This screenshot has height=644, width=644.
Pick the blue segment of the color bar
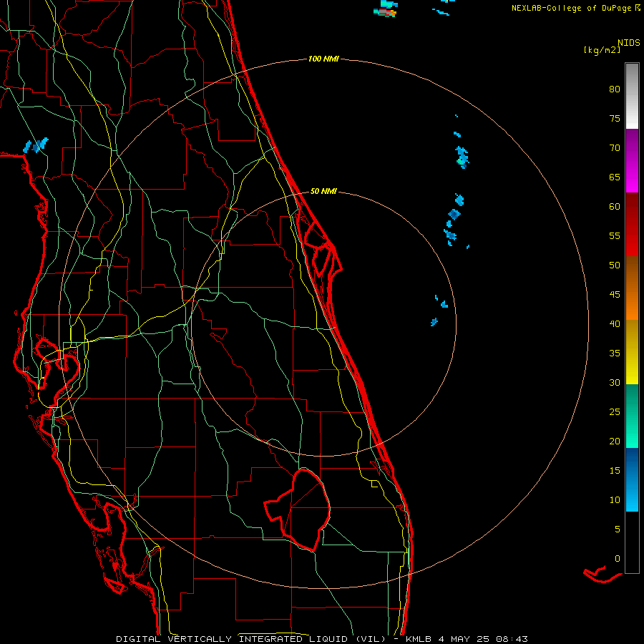pos(632,479)
